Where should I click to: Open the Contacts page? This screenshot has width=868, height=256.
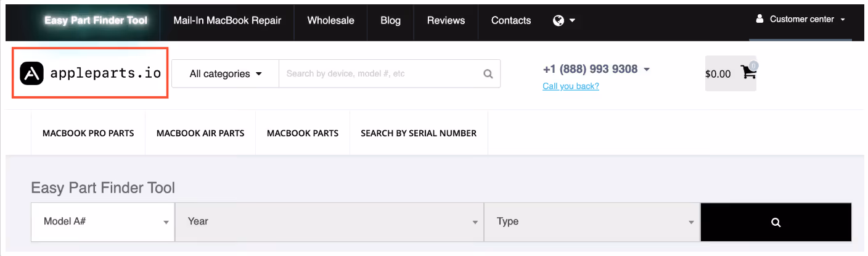(511, 20)
